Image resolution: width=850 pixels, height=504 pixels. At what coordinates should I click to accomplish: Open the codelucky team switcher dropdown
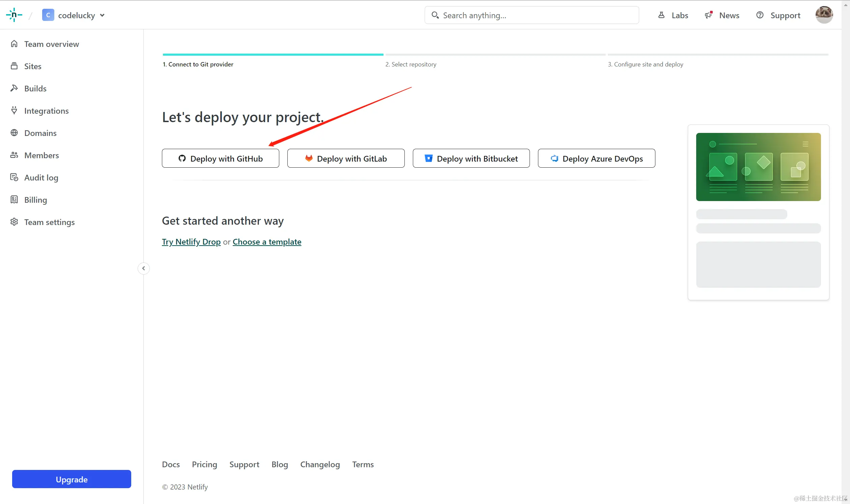coord(73,15)
